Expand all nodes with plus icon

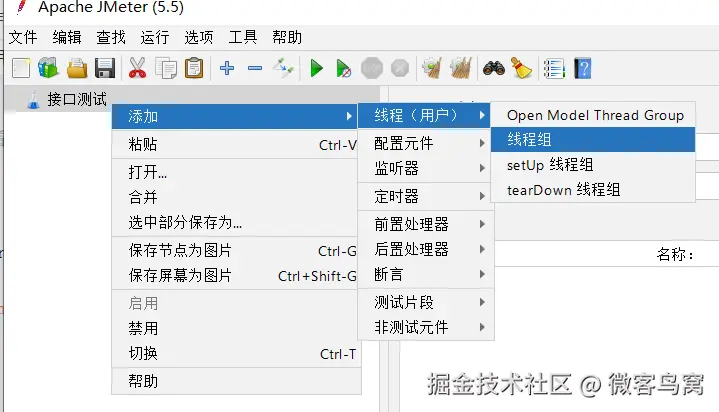pyautogui.click(x=227, y=68)
